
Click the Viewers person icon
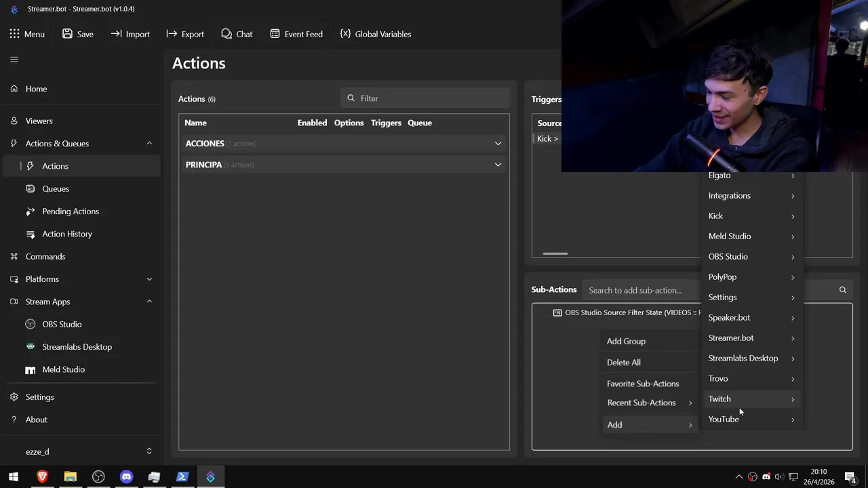point(14,121)
